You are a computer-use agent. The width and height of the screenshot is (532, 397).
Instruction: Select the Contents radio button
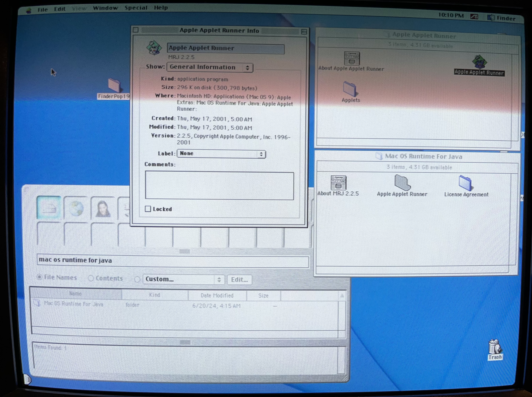coord(91,278)
